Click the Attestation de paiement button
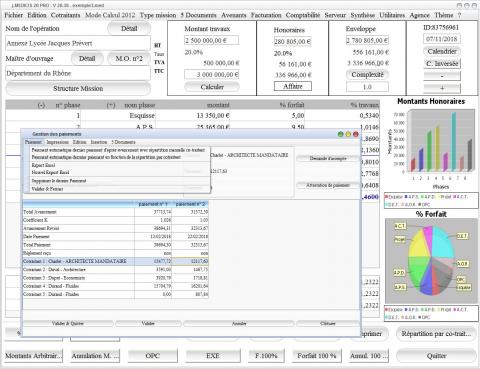Viewport: 480px width, 369px height. (328, 185)
